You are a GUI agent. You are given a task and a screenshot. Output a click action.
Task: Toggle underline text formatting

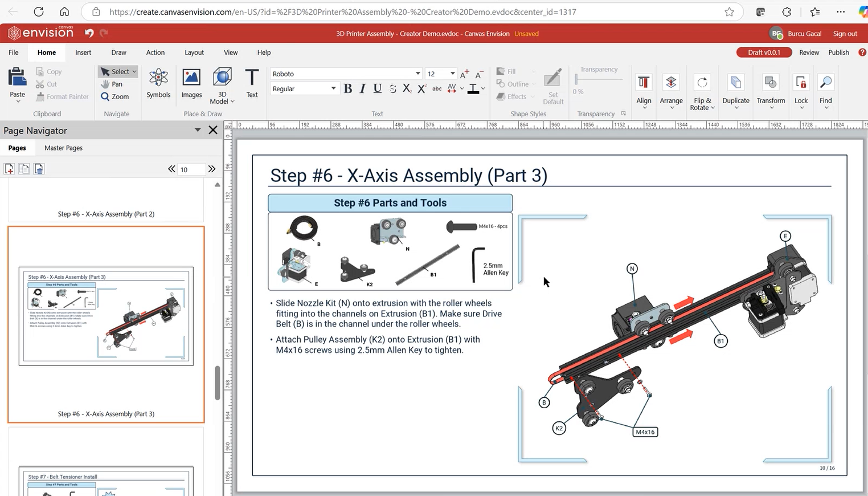coord(377,88)
